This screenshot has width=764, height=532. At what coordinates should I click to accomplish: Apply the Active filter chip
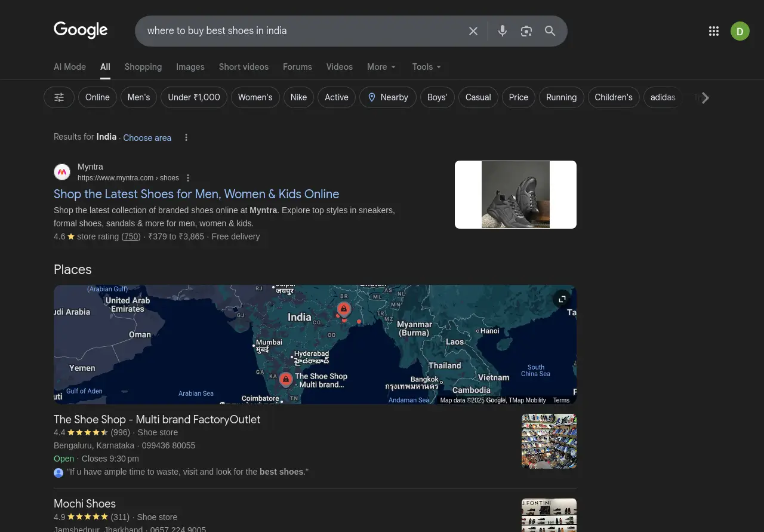point(337,97)
